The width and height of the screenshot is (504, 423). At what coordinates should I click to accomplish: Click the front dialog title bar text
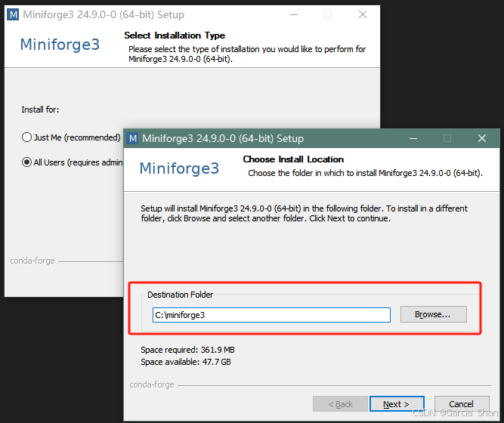(x=223, y=138)
